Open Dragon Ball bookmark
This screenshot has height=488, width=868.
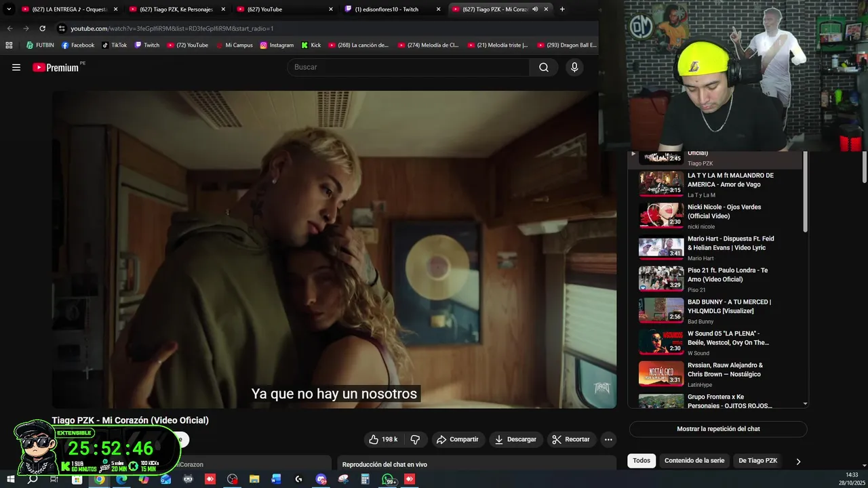[566, 45]
